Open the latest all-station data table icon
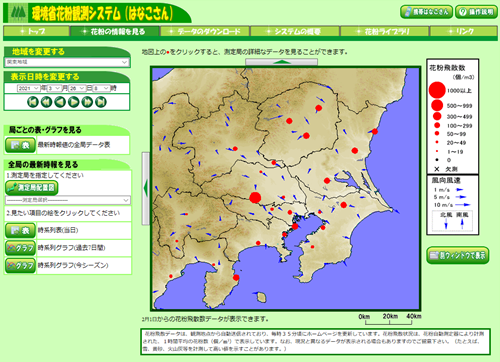This screenshot has height=362, width=500. pyautogui.click(x=20, y=145)
